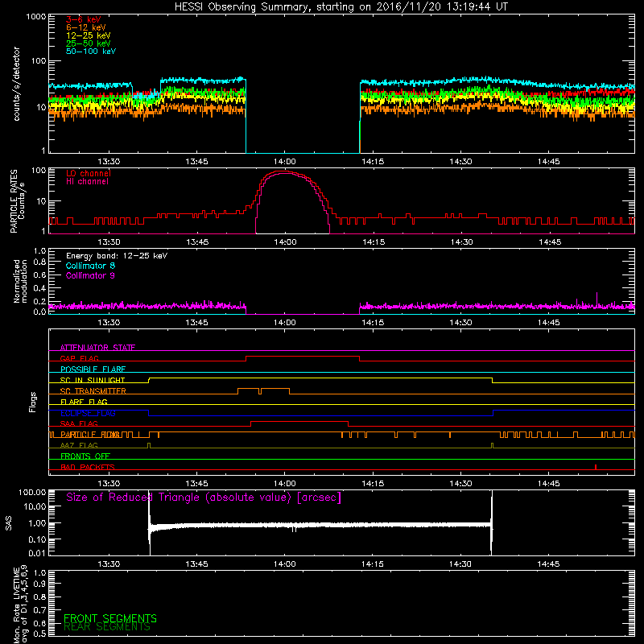The width and height of the screenshot is (644, 644).
Task: Select the 3-6 keV legend label
Action: (x=84, y=19)
